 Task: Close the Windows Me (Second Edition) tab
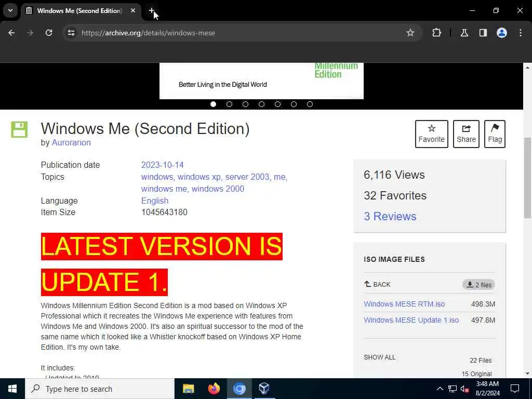tap(133, 11)
